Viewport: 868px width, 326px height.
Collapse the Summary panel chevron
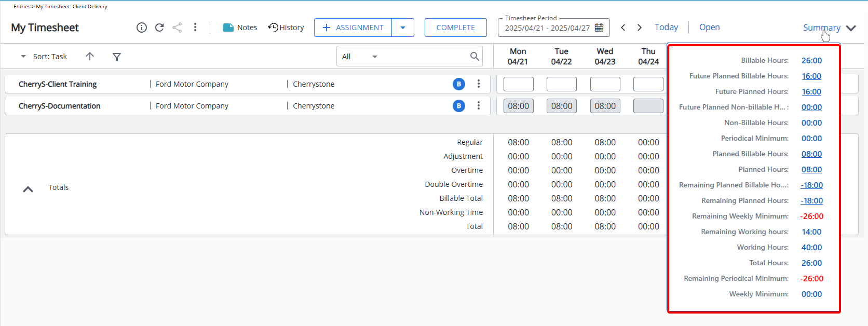[851, 28]
